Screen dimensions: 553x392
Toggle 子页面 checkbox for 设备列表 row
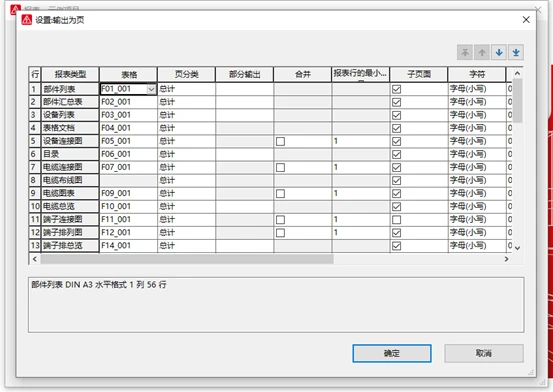point(396,115)
